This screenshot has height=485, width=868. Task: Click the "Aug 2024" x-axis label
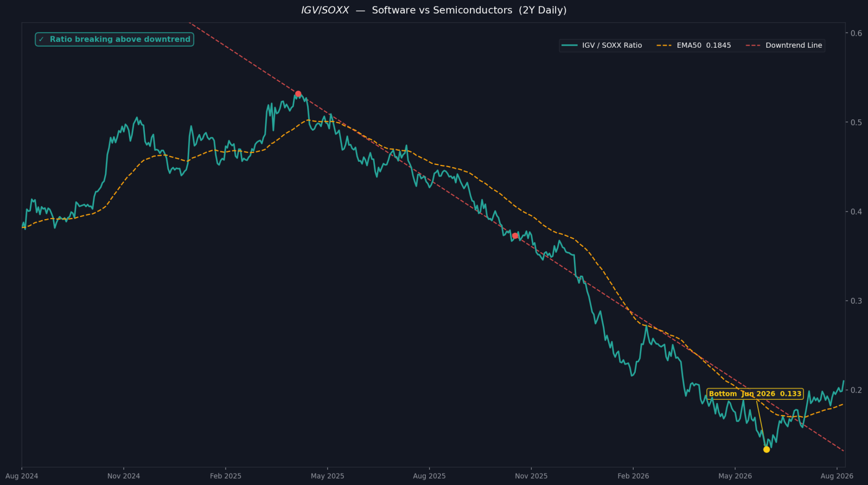22,476
